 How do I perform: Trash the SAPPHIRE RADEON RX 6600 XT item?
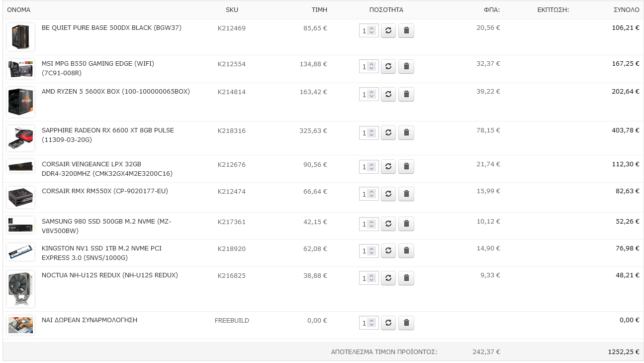pos(406,133)
